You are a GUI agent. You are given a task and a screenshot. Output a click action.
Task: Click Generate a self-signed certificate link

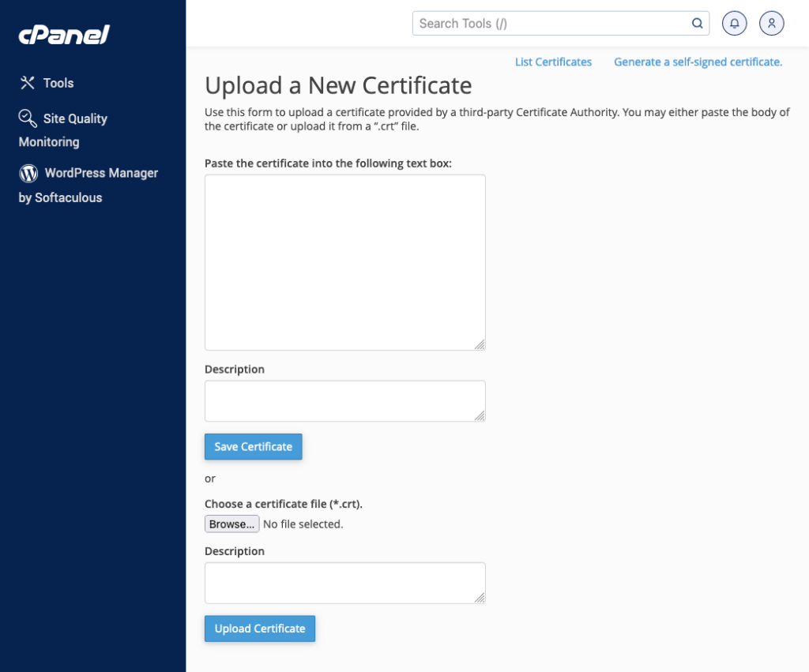coord(698,62)
